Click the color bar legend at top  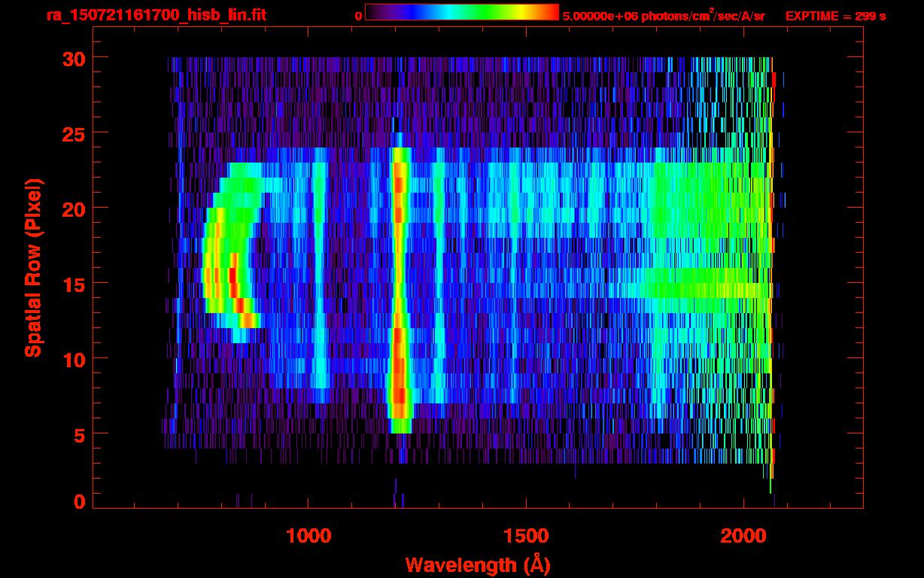click(462, 12)
